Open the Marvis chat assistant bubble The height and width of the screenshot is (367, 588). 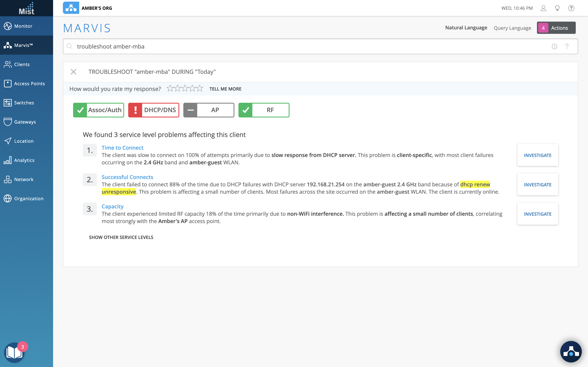[571, 352]
